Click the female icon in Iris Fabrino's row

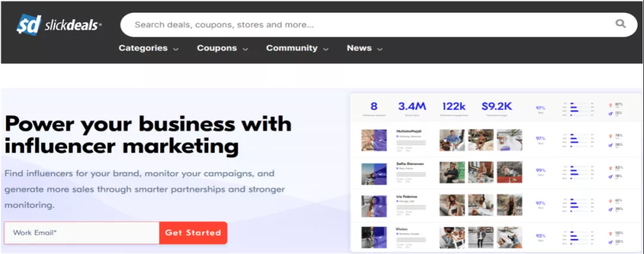tap(611, 201)
